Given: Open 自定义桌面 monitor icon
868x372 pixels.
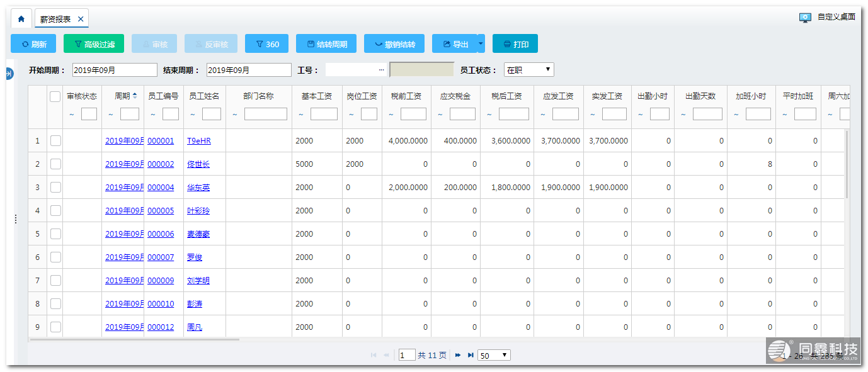Looking at the screenshot, I should click(x=804, y=18).
